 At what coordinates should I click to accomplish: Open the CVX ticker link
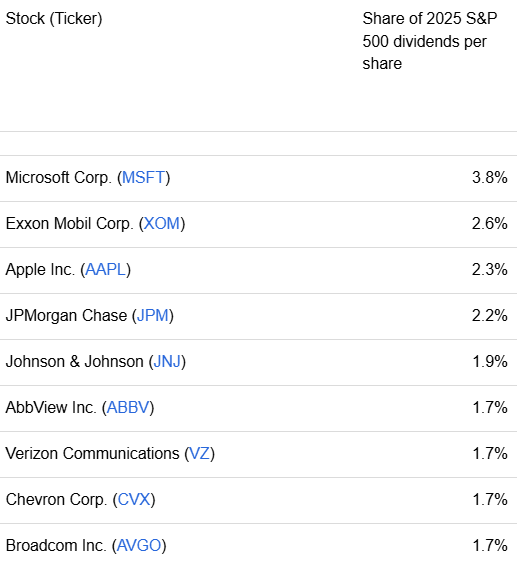(x=134, y=500)
